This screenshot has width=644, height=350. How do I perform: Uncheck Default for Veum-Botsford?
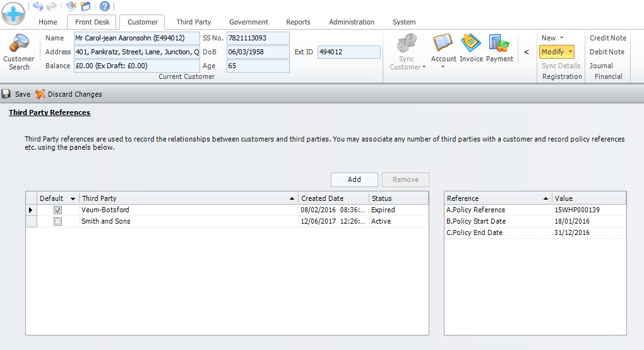coord(58,210)
